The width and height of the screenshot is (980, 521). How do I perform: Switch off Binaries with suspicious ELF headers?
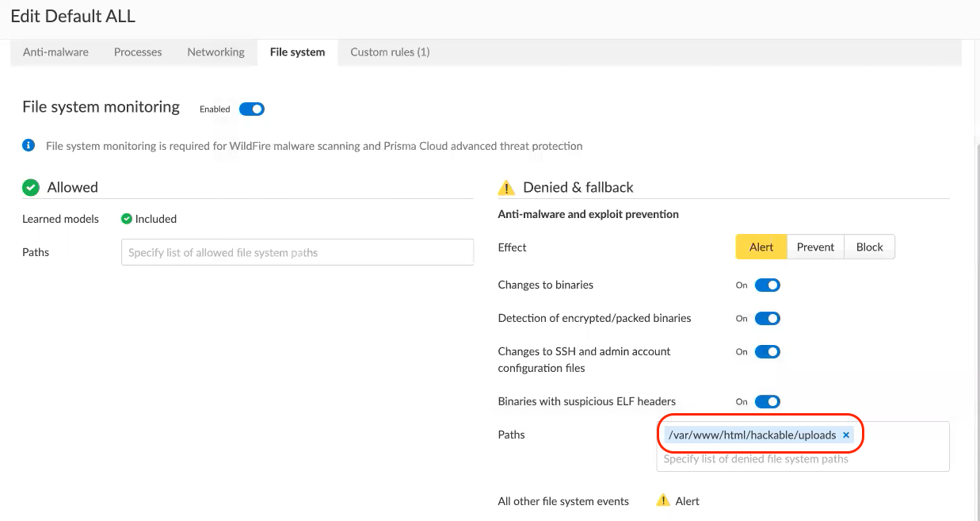click(767, 401)
